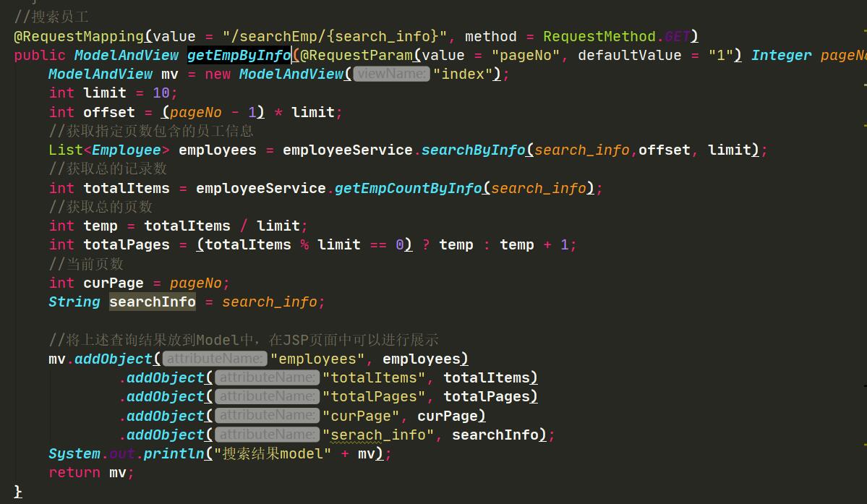The height and width of the screenshot is (504, 867).
Task: Click the @RequestParam annotation
Action: click(x=356, y=55)
